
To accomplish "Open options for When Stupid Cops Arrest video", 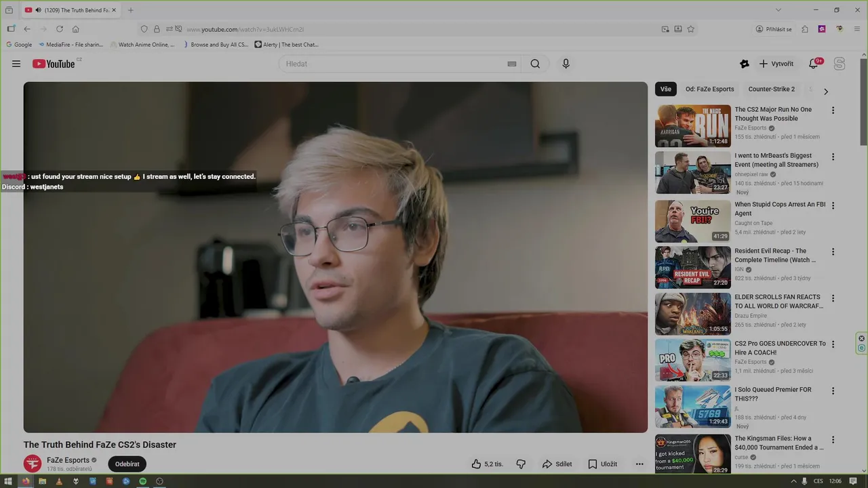I will click(x=833, y=205).
